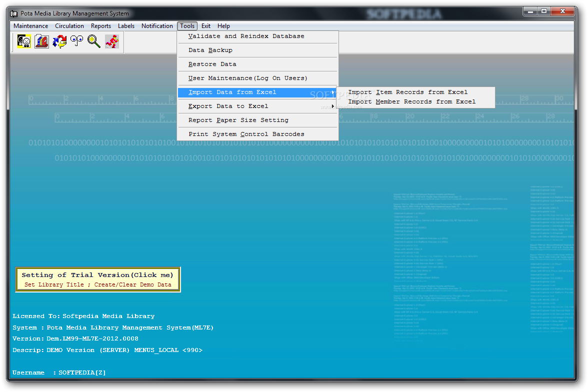The image size is (588, 392).
Task: Open the Help menu
Action: click(223, 26)
